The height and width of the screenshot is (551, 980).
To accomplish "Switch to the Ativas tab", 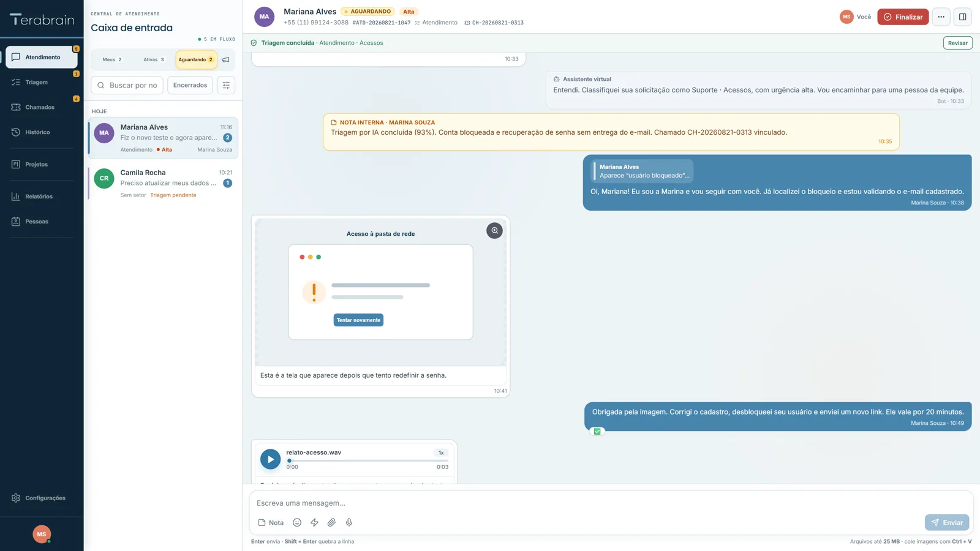I will [154, 60].
